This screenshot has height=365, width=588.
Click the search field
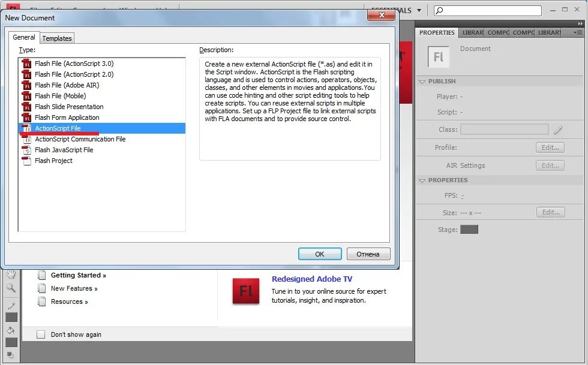coord(487,11)
